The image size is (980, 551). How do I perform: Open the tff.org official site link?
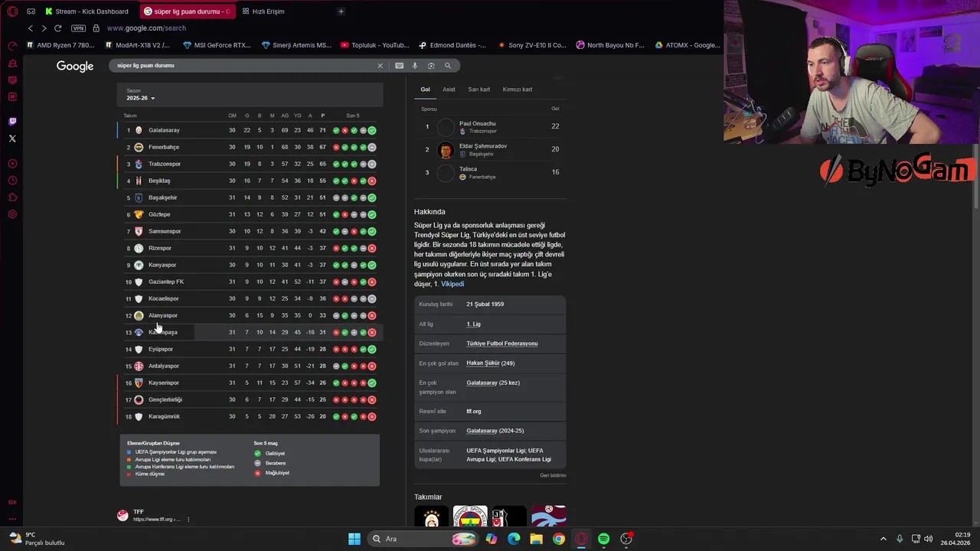(x=474, y=412)
